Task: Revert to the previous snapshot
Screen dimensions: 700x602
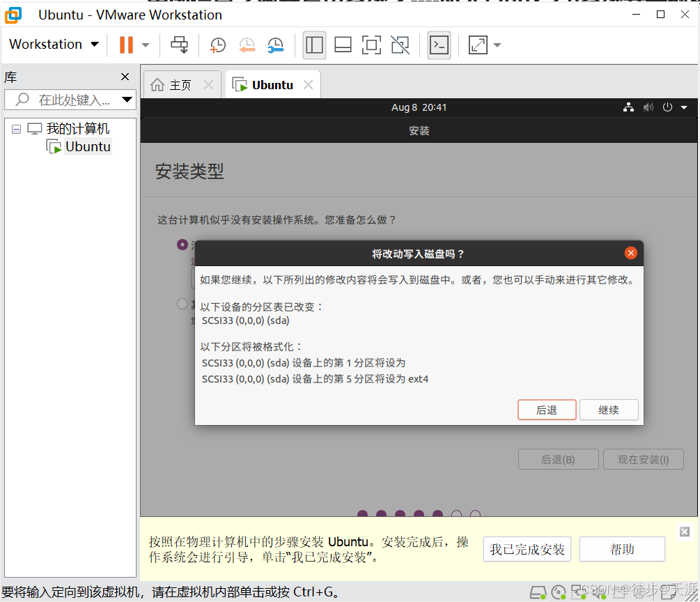Action: tap(247, 45)
